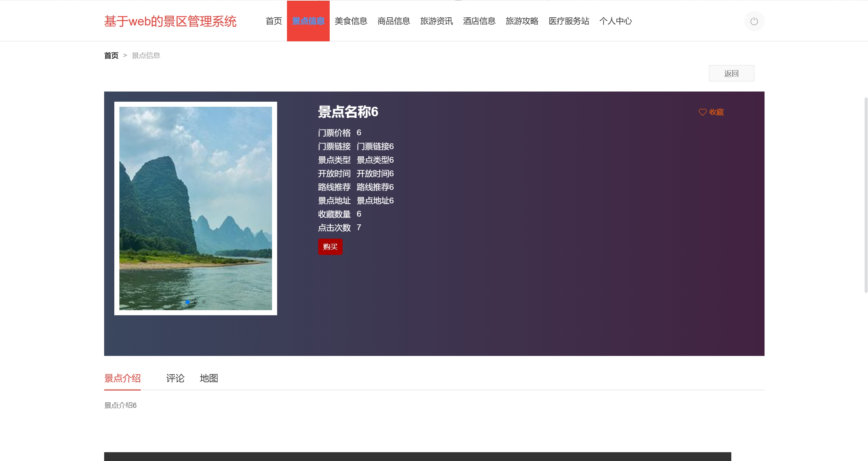Image resolution: width=868 pixels, height=461 pixels.
Task: Click the red 购买 button
Action: tap(330, 247)
